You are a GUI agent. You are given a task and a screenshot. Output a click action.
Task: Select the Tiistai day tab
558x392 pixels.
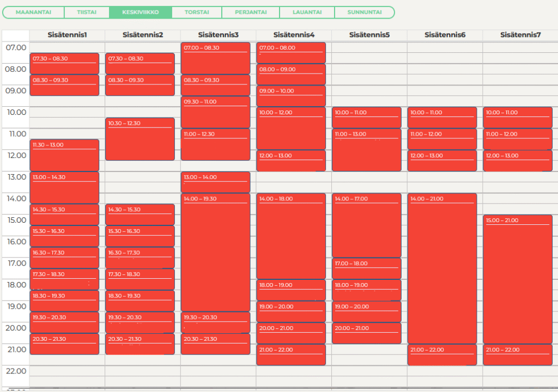[87, 12]
